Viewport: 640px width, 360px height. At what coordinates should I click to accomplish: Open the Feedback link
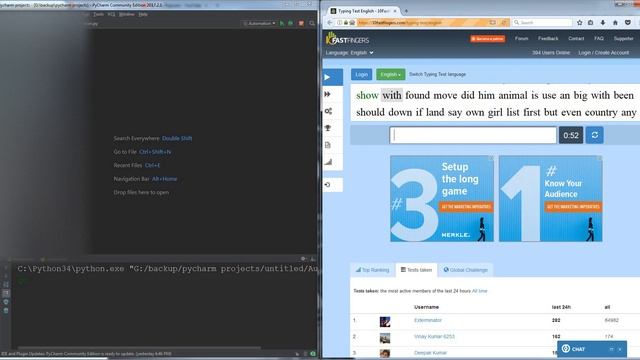pos(548,38)
